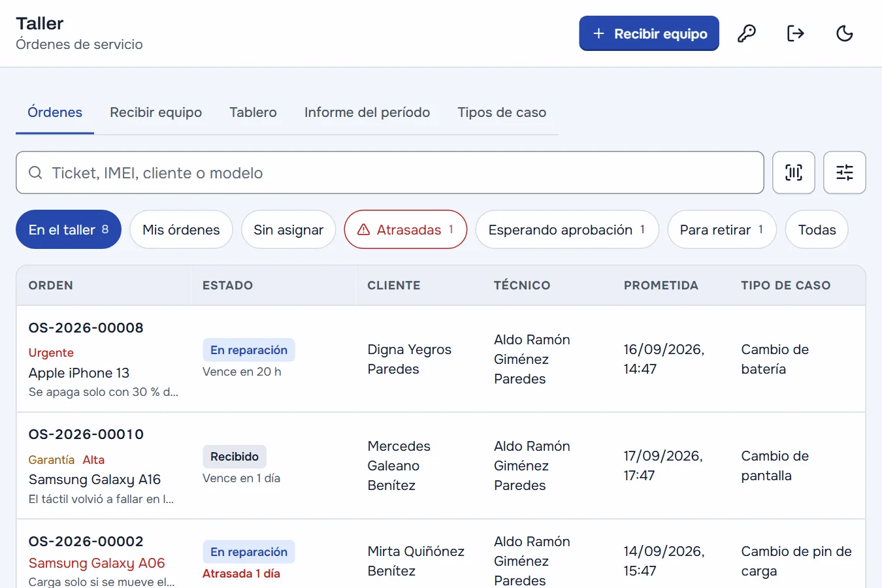Viewport: 882px width, 588px height.
Task: Open order OS-2026-00008
Action: [x=86, y=328]
